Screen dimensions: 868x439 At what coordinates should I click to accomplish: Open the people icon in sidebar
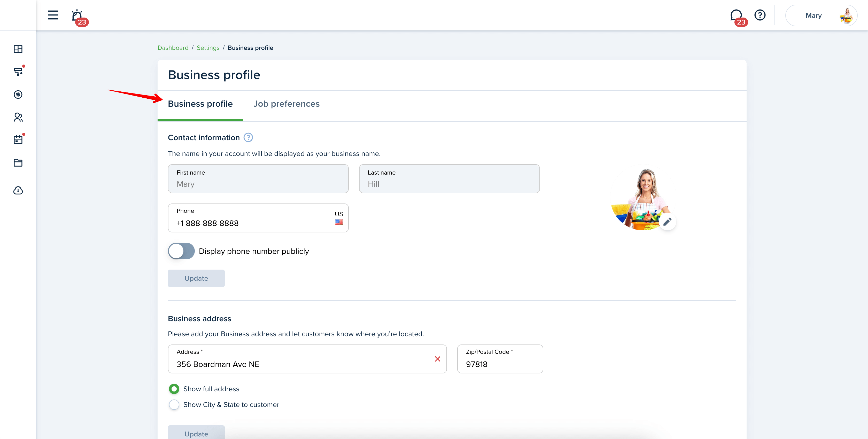(x=18, y=117)
